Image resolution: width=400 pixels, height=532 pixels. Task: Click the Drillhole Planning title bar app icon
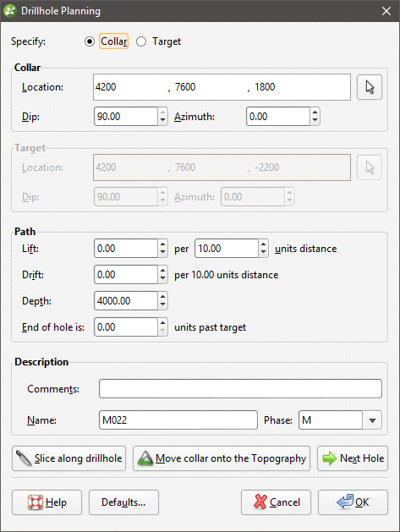click(10, 11)
